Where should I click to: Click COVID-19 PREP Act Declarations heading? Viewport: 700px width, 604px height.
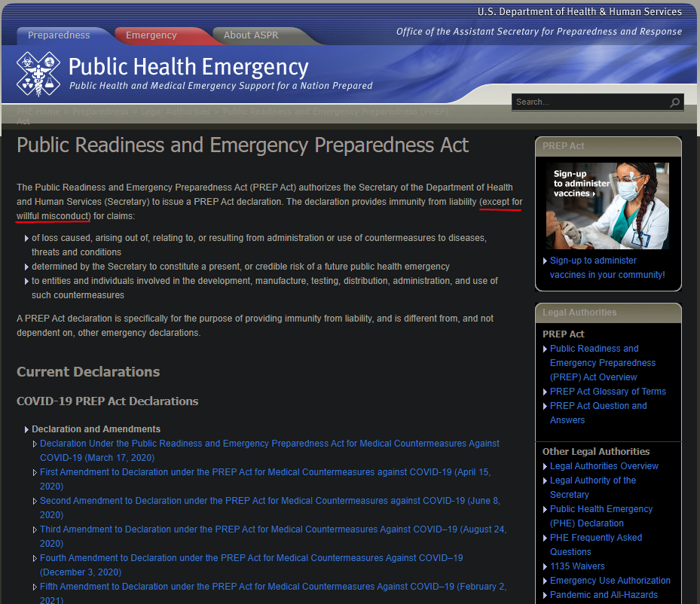[x=107, y=401]
